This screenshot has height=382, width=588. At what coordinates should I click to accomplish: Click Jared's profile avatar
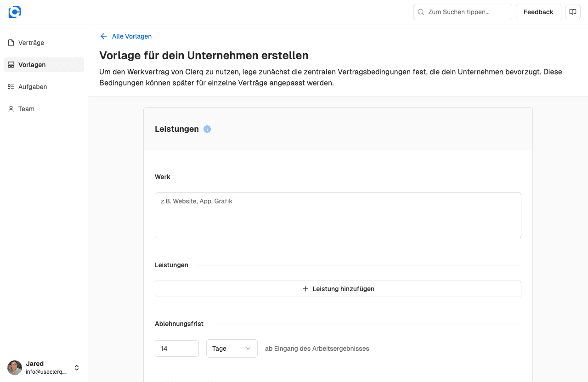coord(14,368)
